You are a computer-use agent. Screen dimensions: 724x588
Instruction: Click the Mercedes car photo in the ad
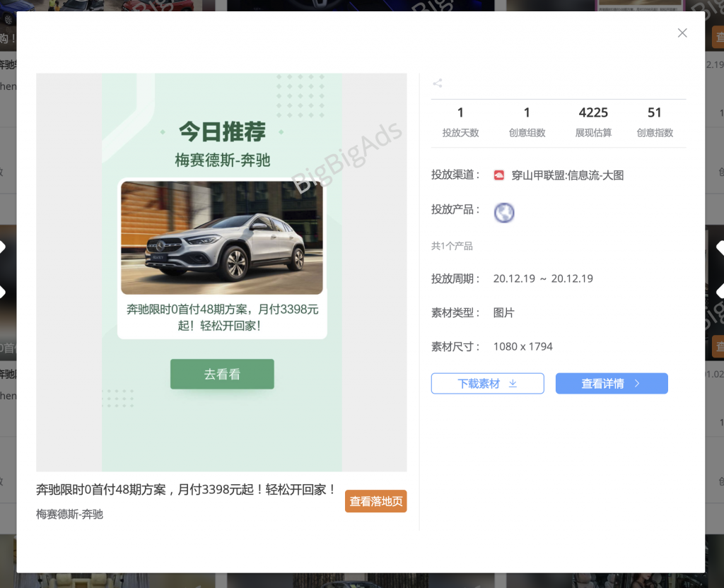[221, 237]
